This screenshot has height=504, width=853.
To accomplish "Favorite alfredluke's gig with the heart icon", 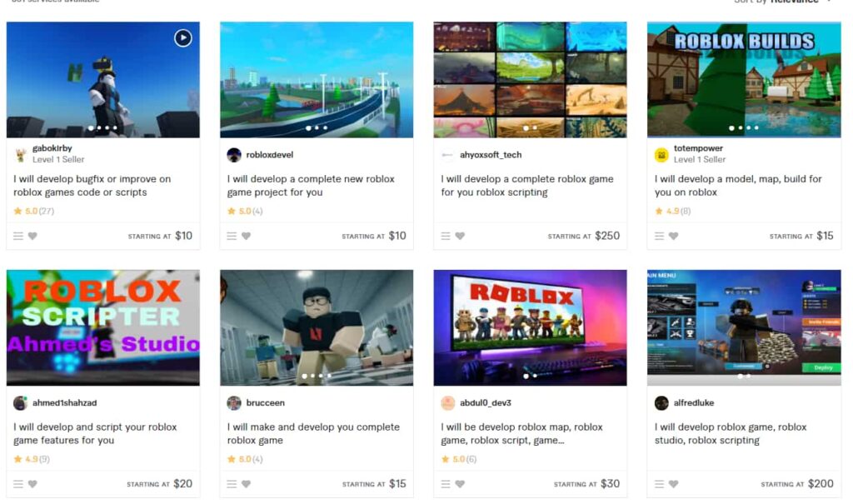I will click(673, 484).
